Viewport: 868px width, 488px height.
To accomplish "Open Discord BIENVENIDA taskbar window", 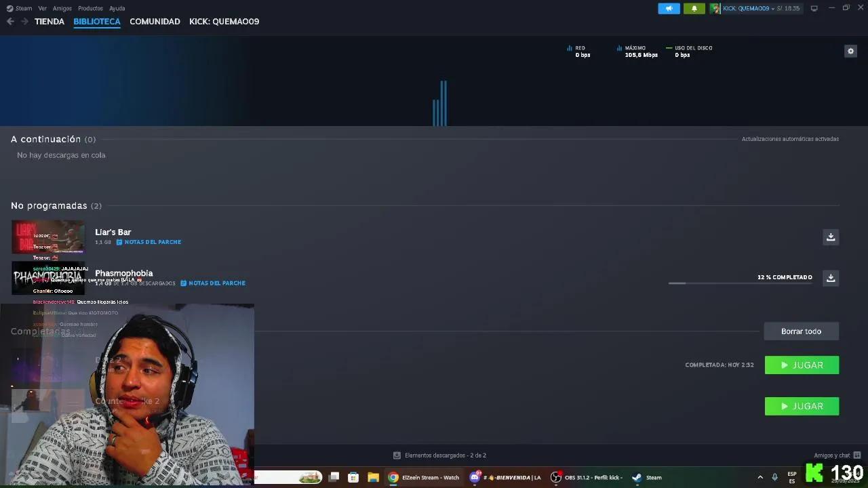I will 506,477.
